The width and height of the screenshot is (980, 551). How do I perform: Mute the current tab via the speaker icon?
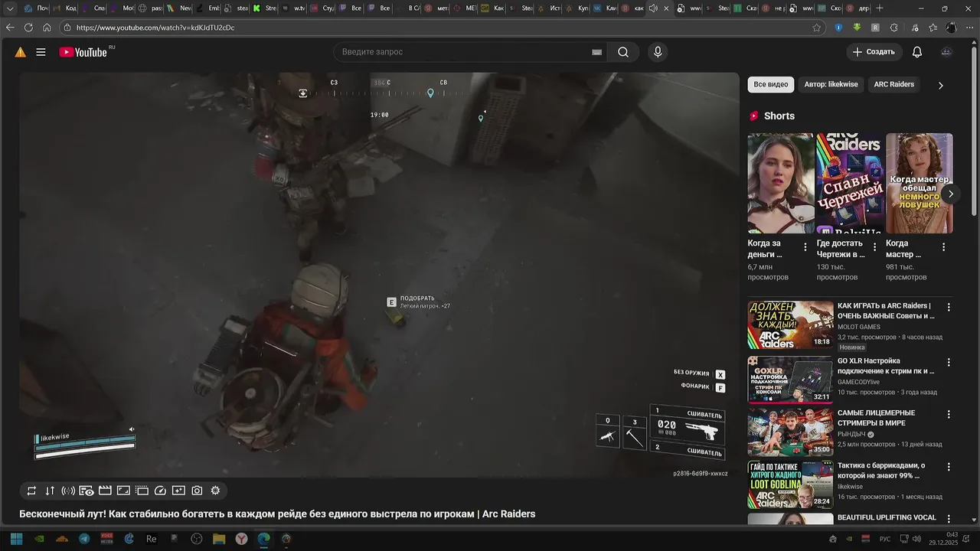click(653, 8)
